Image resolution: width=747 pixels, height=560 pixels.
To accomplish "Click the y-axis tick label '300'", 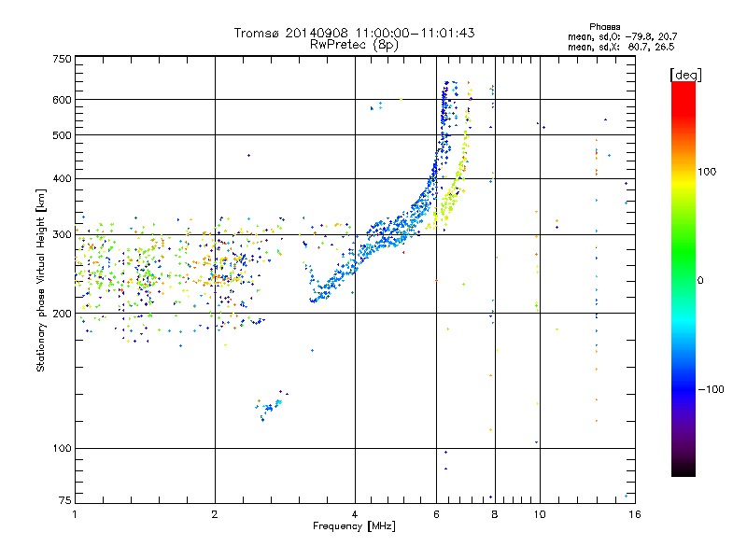I will 62,235.
